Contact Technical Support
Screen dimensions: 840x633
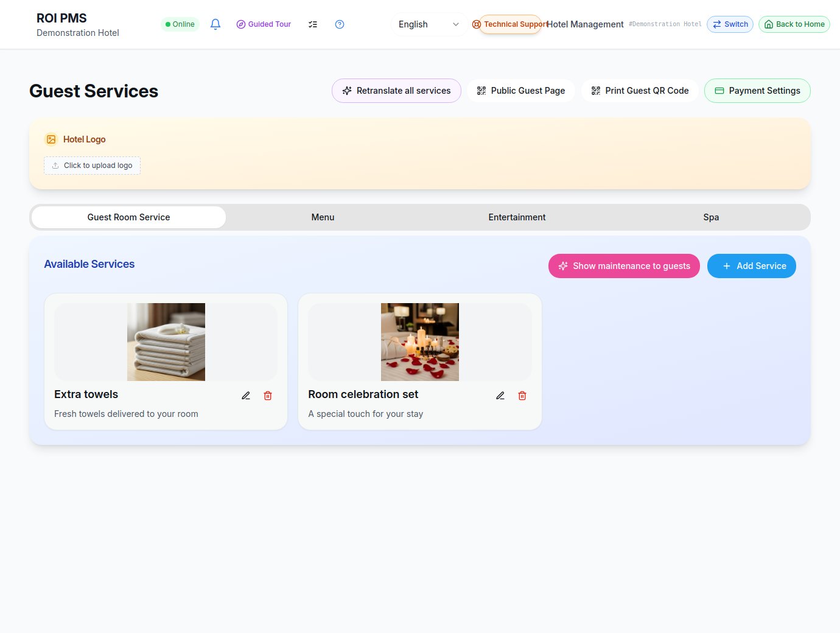(510, 24)
